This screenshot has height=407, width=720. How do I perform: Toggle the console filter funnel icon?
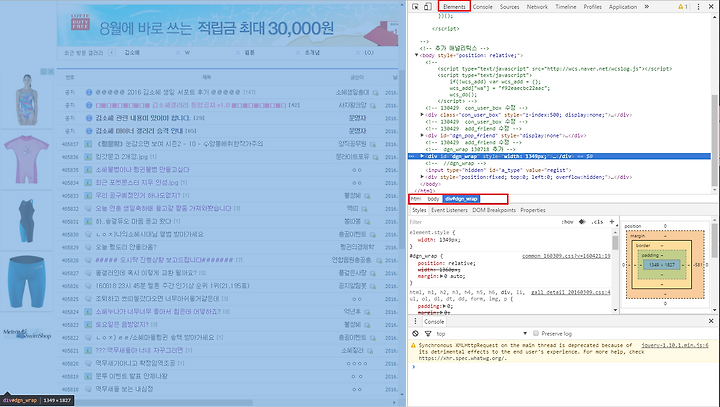428,334
